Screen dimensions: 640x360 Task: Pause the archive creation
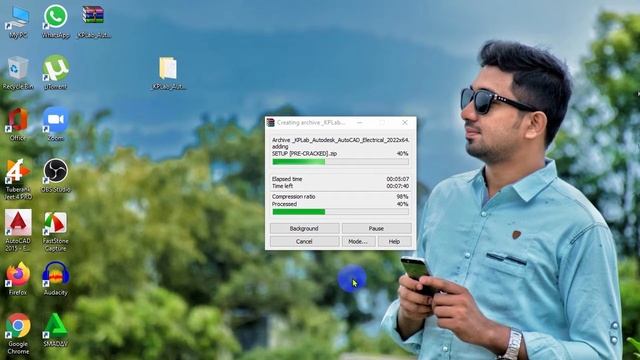click(376, 229)
